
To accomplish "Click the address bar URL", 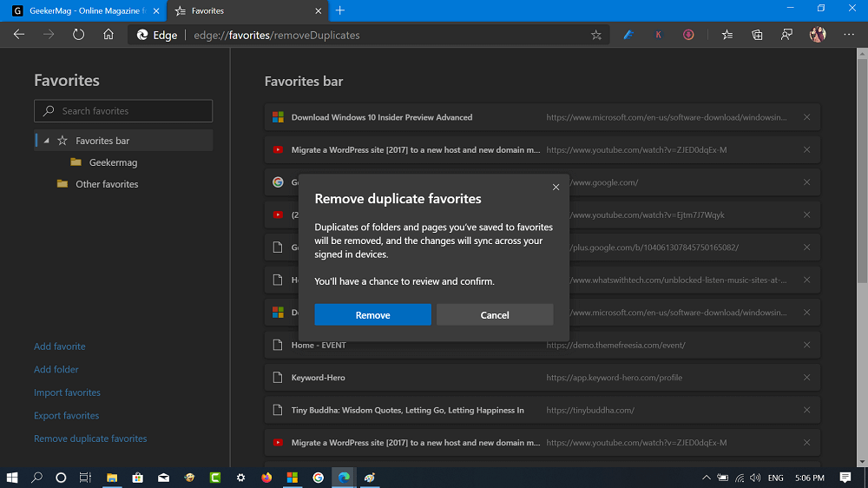I will (277, 35).
